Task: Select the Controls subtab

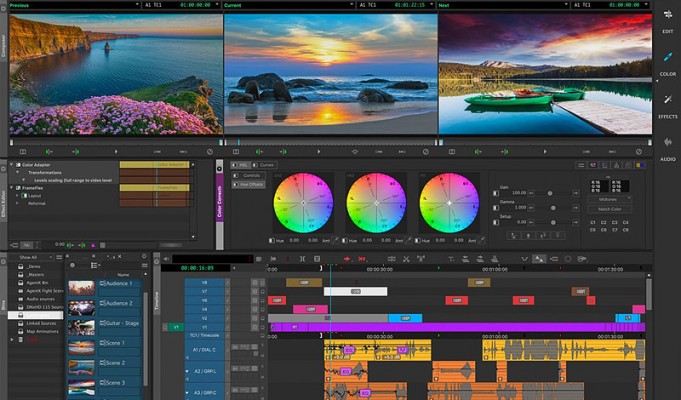Action: pos(248,175)
